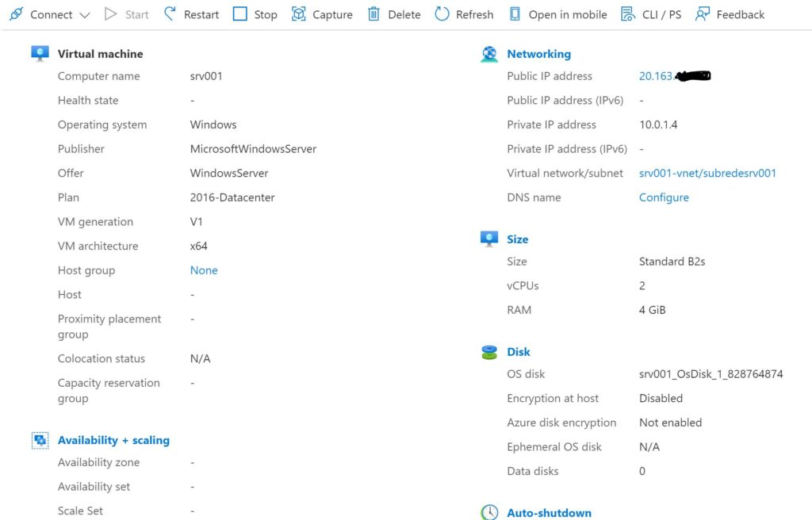The width and height of the screenshot is (812, 520).
Task: Click the Virtual machine monitor icon
Action: tap(40, 53)
